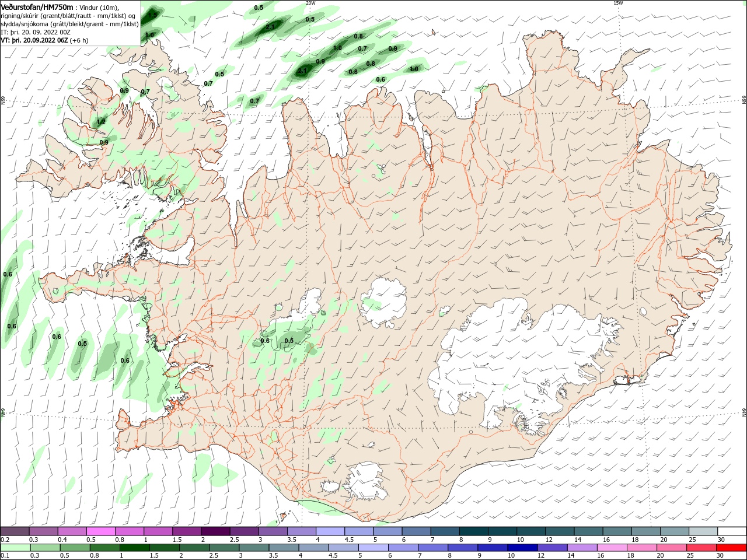The height and width of the screenshot is (560, 747).
Task: Click the lightest green 0.1–0.3 rain legend swatch
Action: pos(15,548)
